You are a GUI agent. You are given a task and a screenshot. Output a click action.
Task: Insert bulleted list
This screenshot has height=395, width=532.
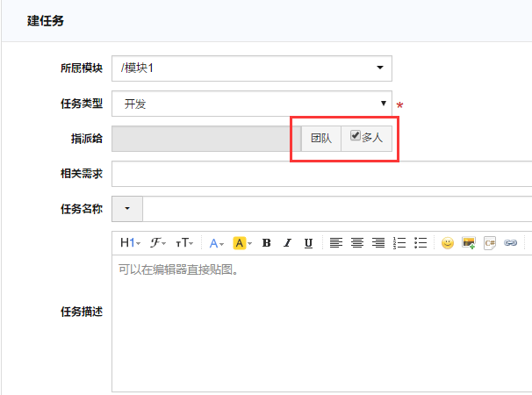[x=421, y=242]
